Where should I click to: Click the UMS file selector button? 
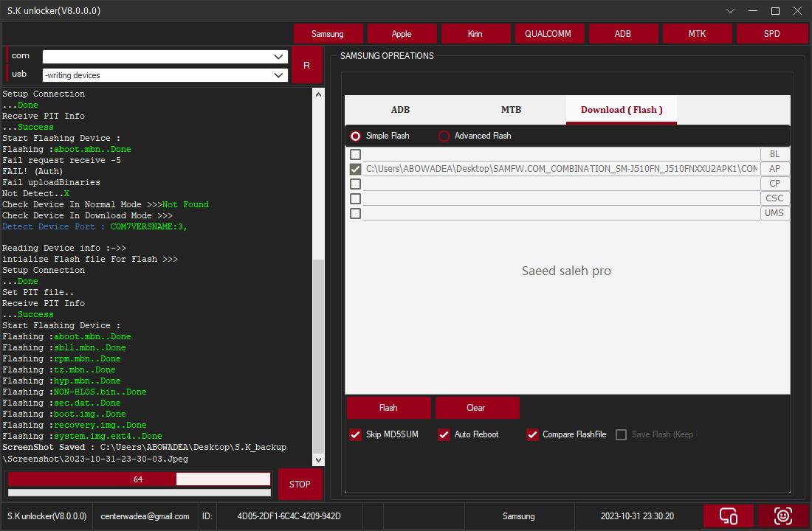coord(774,213)
